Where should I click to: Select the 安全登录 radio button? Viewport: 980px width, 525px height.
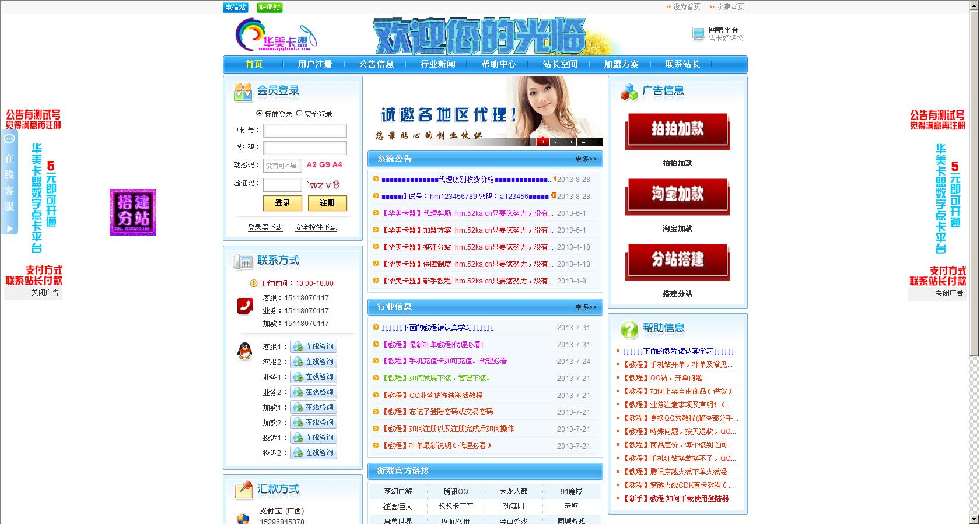(299, 114)
